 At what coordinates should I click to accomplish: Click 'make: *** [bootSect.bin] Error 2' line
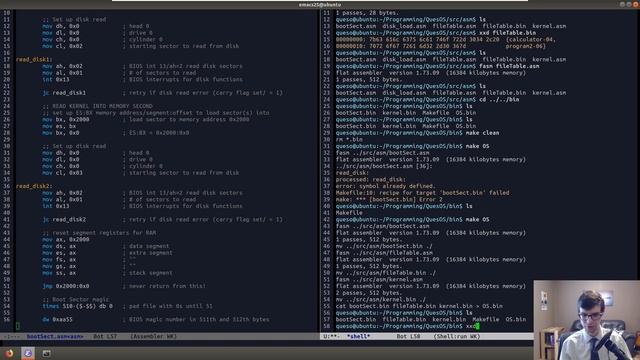pyautogui.click(x=389, y=199)
